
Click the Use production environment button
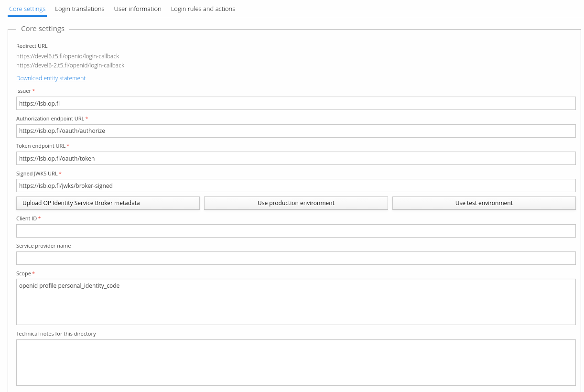tap(296, 203)
